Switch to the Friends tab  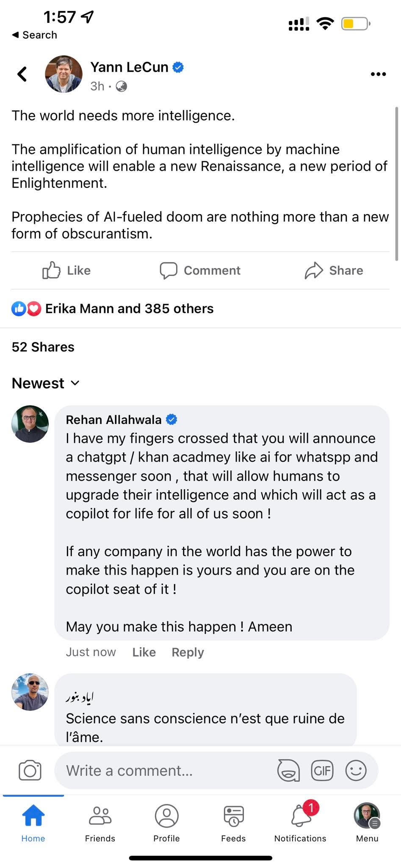pyautogui.click(x=100, y=823)
